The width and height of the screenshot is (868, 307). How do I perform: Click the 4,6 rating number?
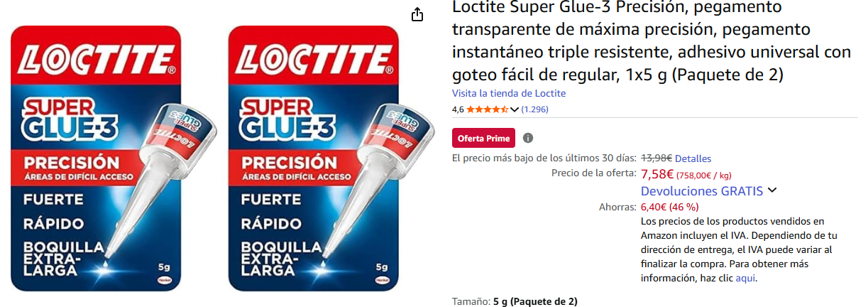click(x=458, y=109)
